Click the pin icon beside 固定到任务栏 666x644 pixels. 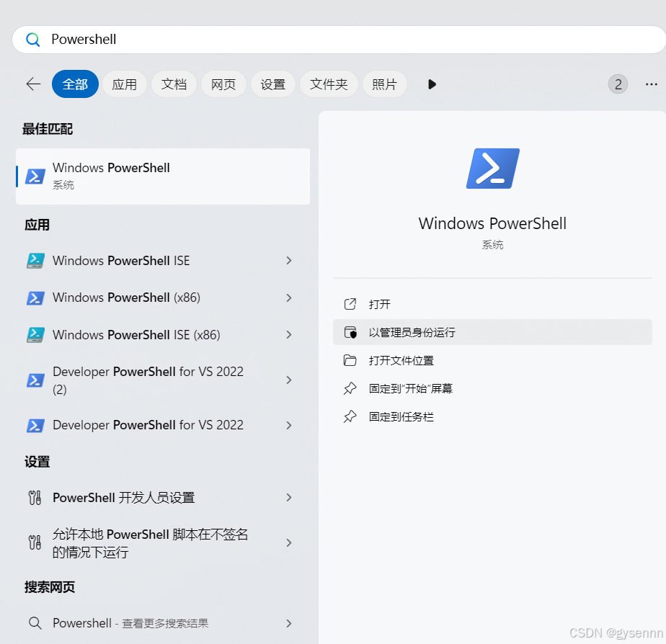(350, 416)
